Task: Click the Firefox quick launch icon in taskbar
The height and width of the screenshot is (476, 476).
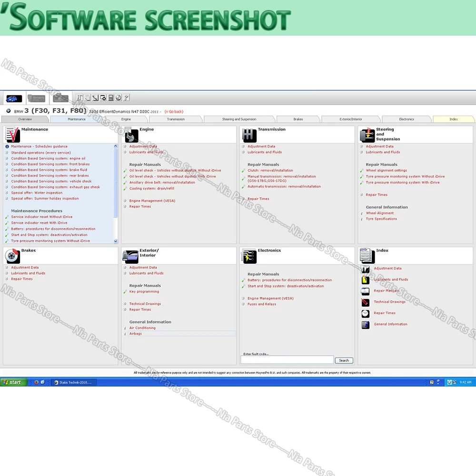Action: [36, 382]
